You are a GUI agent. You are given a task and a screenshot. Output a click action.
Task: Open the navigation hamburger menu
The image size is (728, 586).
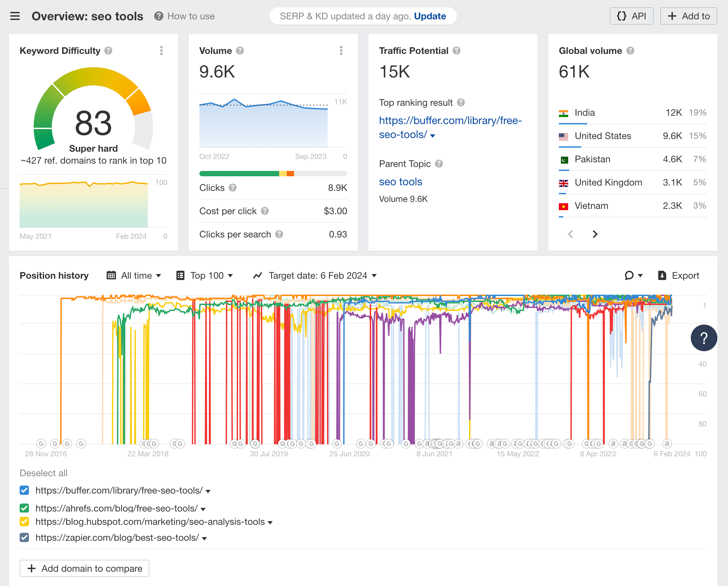click(15, 16)
